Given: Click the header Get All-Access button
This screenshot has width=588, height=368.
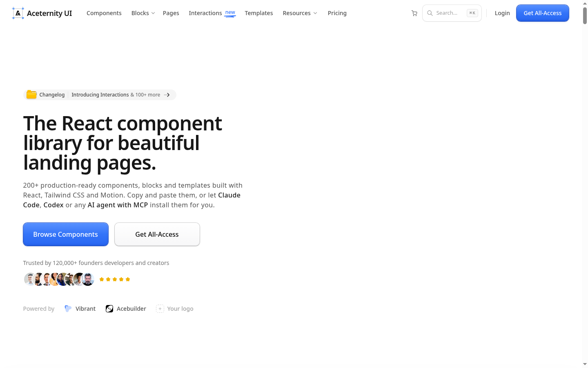Looking at the screenshot, I should point(543,13).
